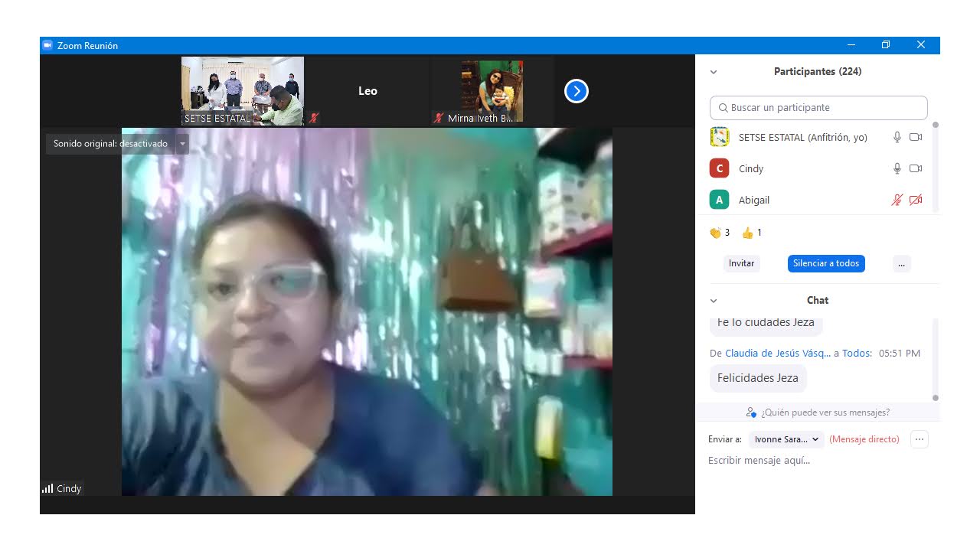Click the muted microphone icon on Leo tile
980x551 pixels.
312,118
